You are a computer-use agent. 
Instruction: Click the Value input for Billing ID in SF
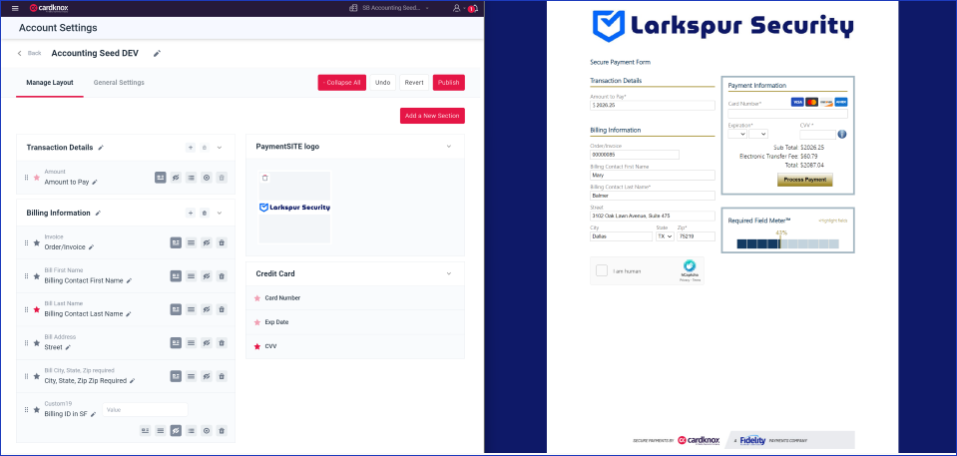(x=145, y=410)
